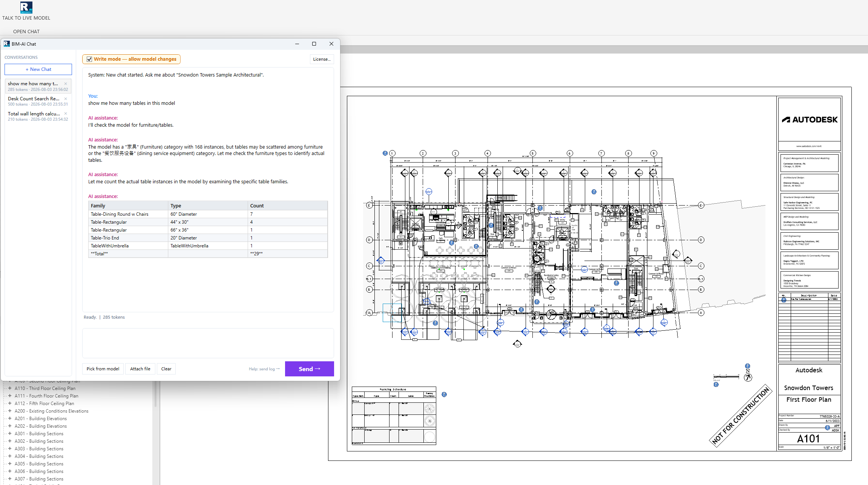868x485 pixels.
Task: Expand the A202 - Building Elevations node
Action: point(10,426)
